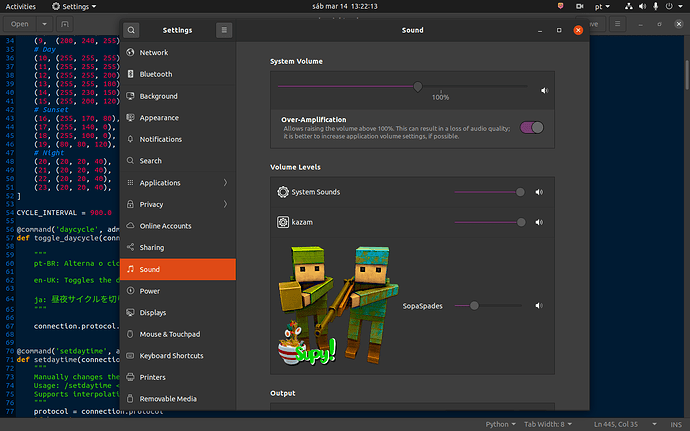The width and height of the screenshot is (690, 431).
Task: Click the Activities button
Action: tap(21, 6)
